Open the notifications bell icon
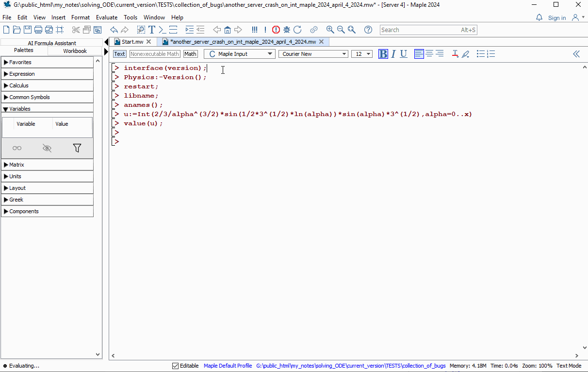The width and height of the screenshot is (588, 372). point(539,17)
